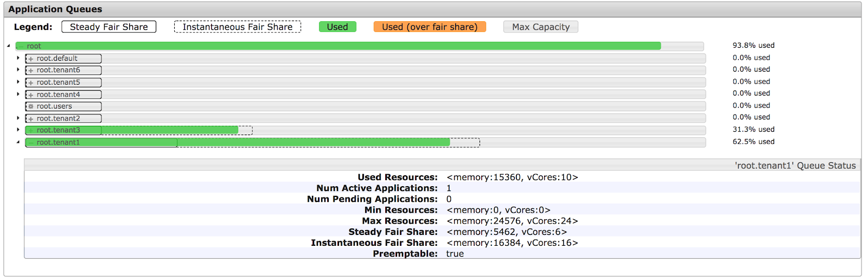Expand the root.default queue arrow
Screen dimensions: 868x280
(x=18, y=58)
